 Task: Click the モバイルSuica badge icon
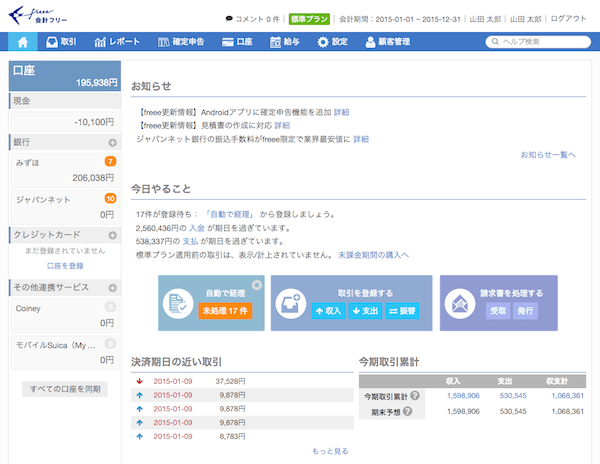(x=110, y=344)
